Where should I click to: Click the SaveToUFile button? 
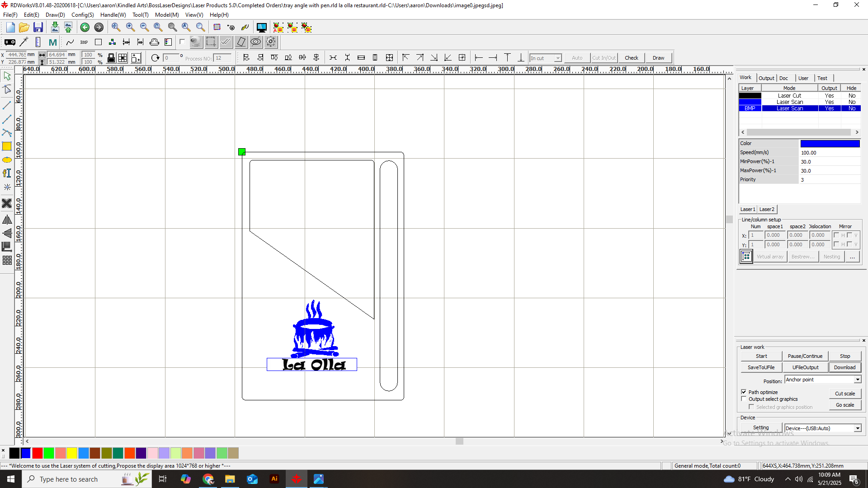[761, 367]
